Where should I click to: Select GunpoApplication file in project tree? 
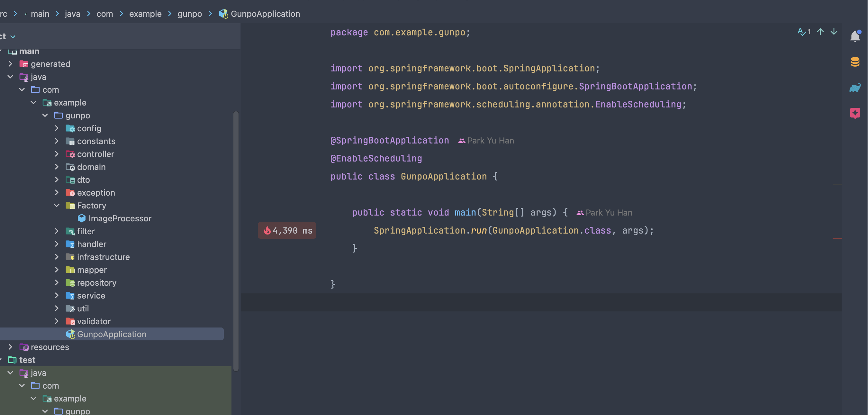pos(112,334)
